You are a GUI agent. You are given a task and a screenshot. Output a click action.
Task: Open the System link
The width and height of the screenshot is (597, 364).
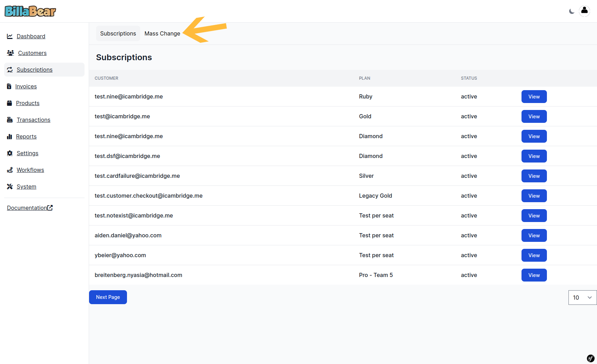click(x=26, y=187)
